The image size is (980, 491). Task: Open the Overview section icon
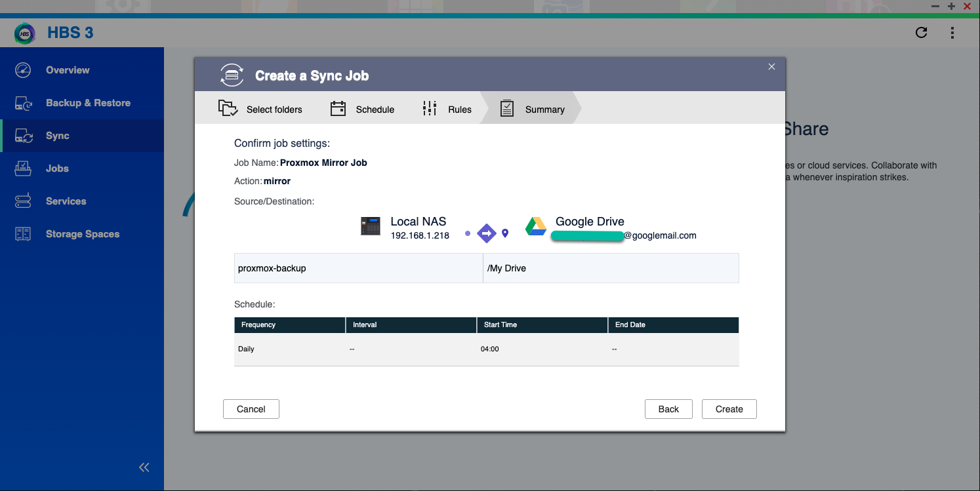23,70
